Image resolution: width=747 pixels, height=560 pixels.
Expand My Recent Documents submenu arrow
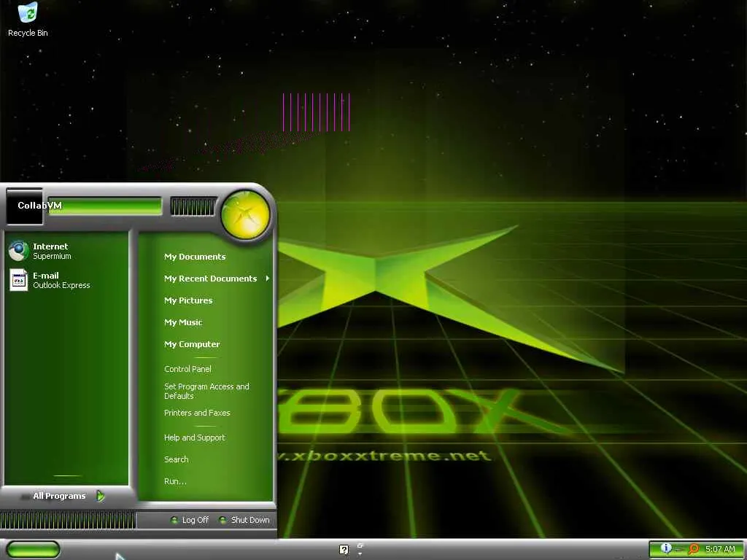point(268,278)
